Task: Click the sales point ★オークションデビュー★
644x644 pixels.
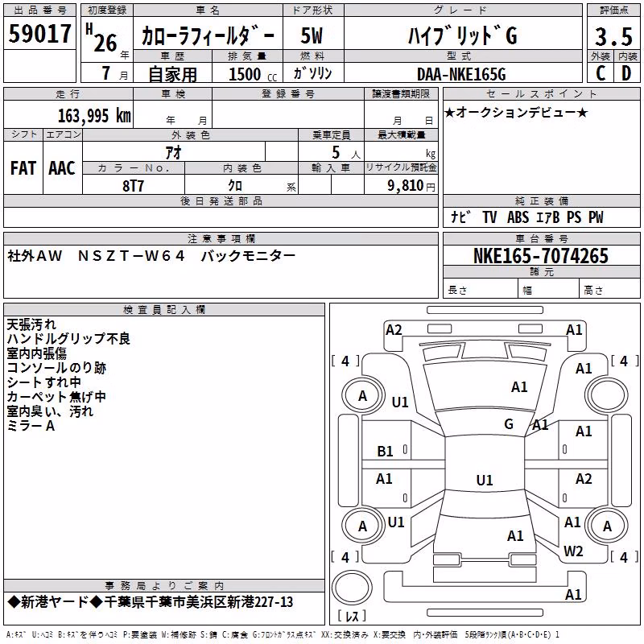Action: point(516,112)
